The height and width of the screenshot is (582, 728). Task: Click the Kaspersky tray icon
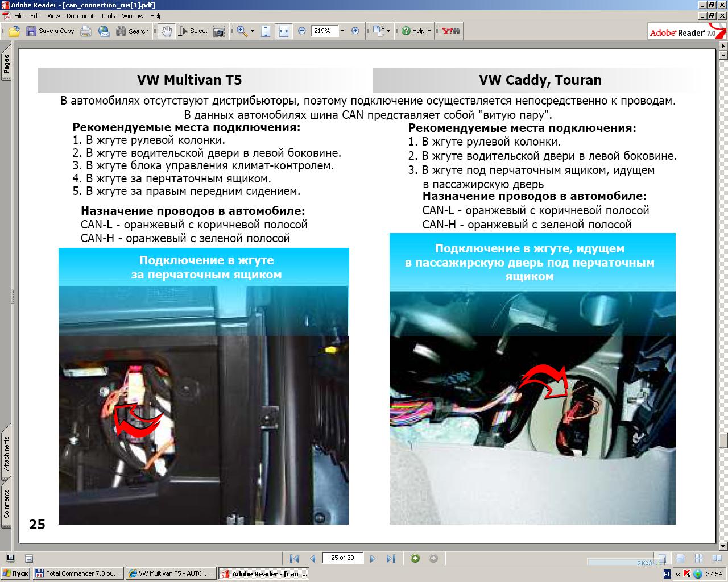click(x=686, y=574)
